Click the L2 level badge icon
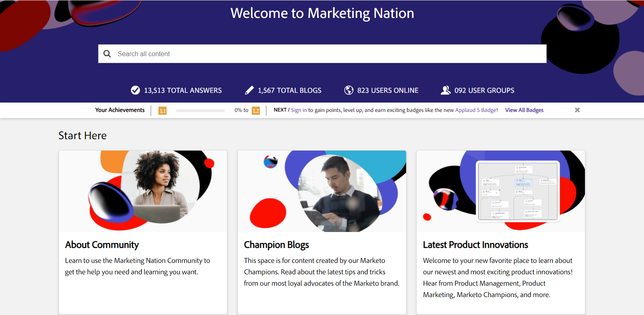This screenshot has height=315, width=644. coord(256,111)
